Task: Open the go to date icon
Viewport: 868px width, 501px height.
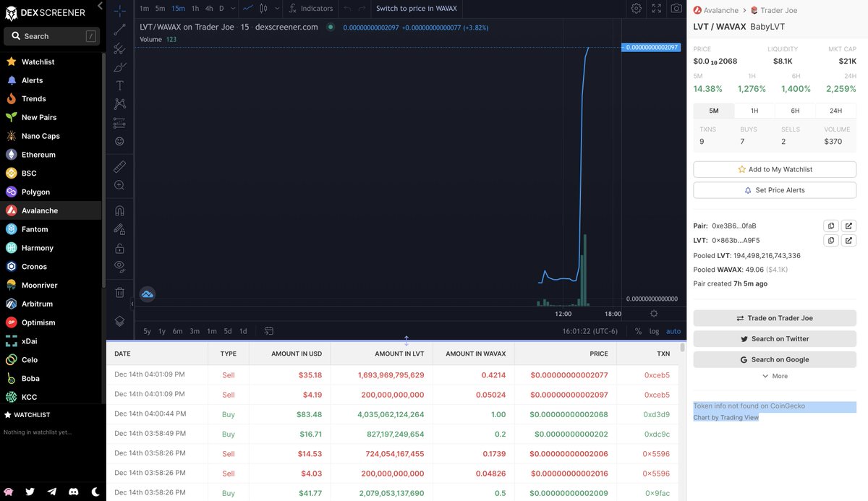Action: click(269, 331)
